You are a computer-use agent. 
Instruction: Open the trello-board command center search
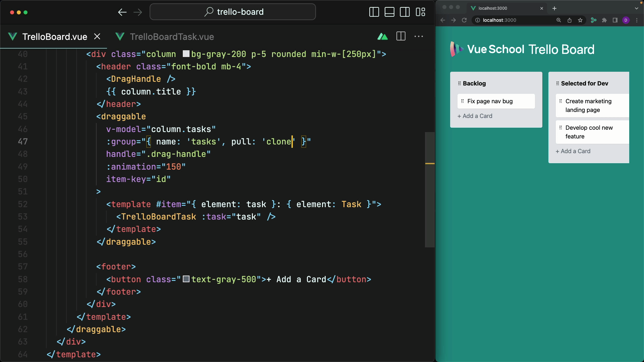point(233,12)
